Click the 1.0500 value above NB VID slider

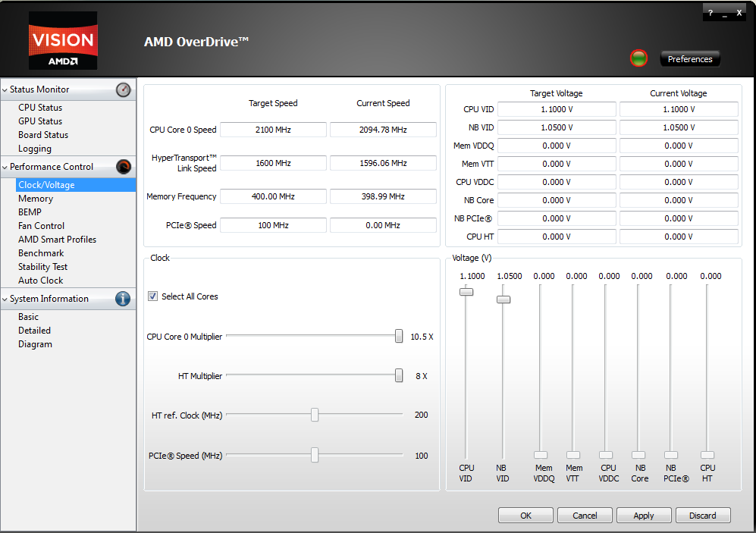tap(510, 276)
